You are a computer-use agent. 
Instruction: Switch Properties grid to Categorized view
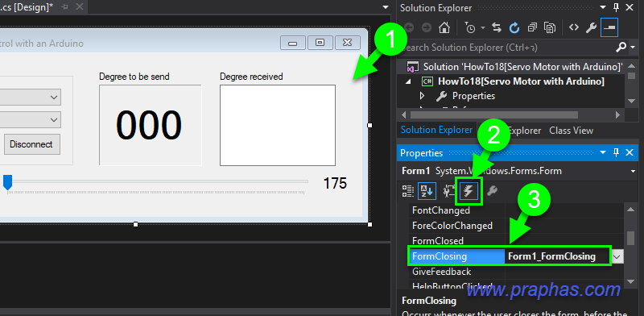408,191
